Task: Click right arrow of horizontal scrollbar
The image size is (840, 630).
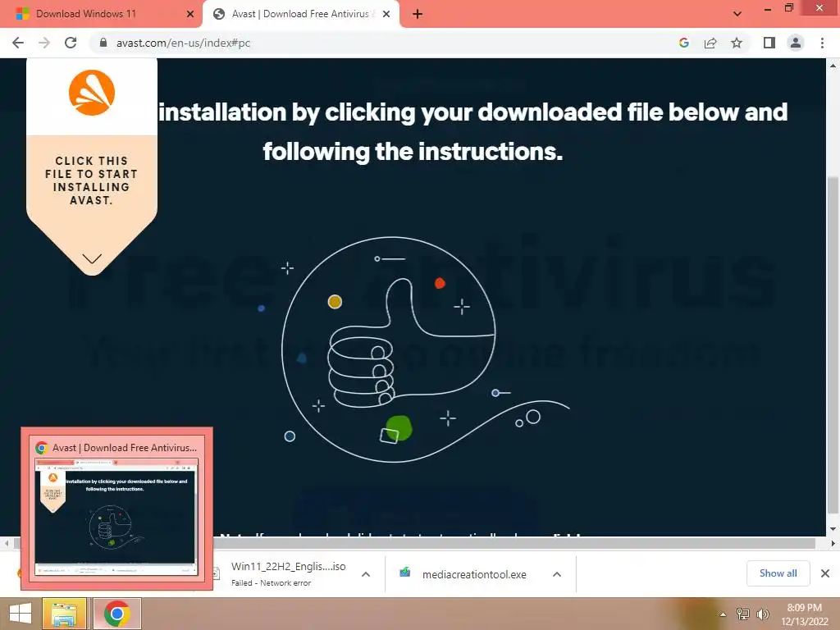Action: [x=832, y=543]
